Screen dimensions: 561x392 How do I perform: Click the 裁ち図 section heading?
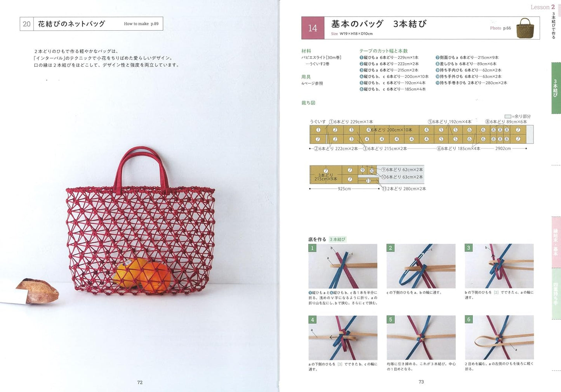[x=308, y=103]
